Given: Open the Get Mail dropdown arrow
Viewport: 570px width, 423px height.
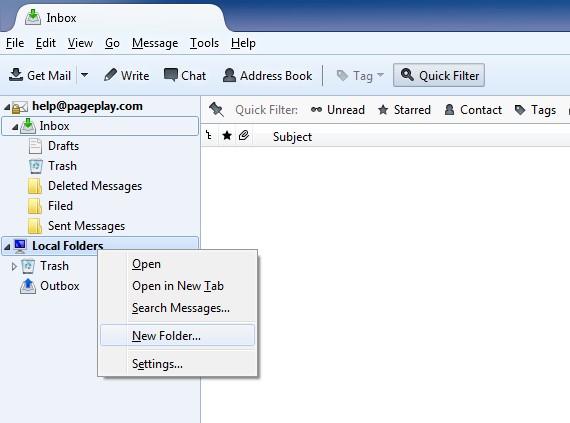Looking at the screenshot, I should (84, 75).
